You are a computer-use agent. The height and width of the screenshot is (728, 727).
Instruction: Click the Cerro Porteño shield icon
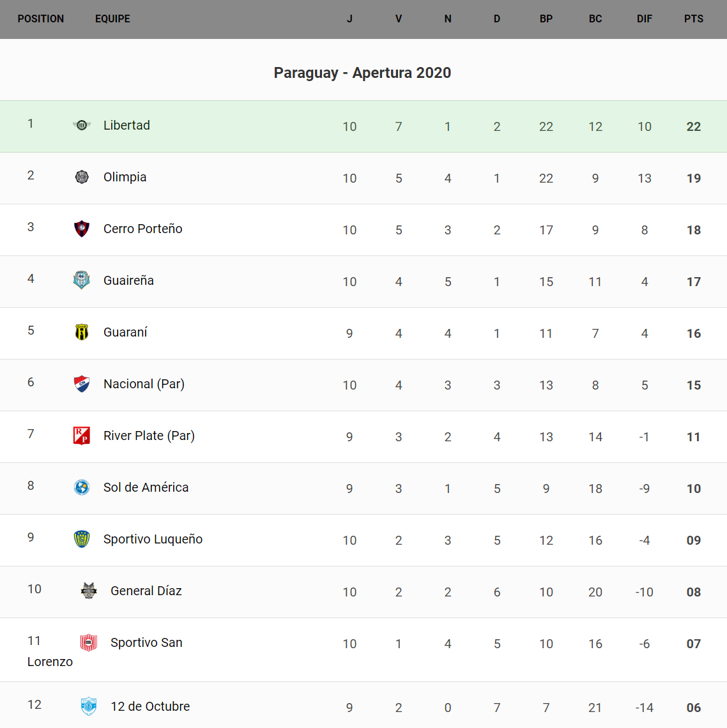tap(82, 229)
